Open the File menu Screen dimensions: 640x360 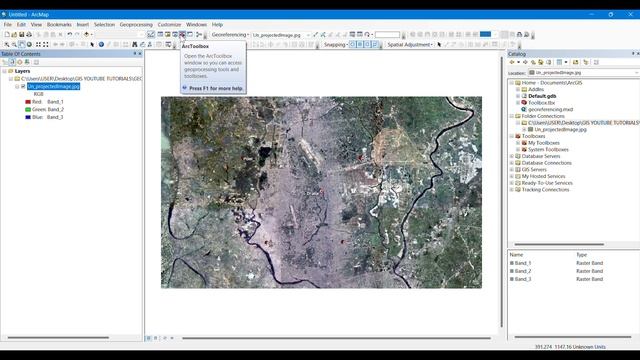pos(7,24)
